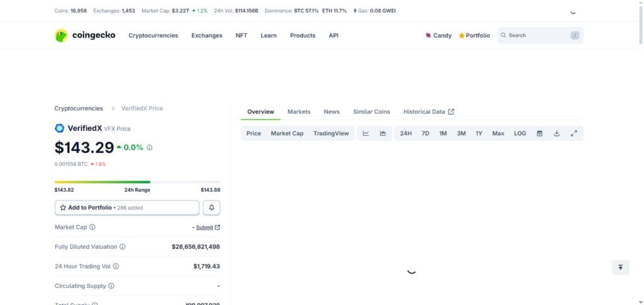Open the Historical Data tab
This screenshot has width=644, height=305.
(x=428, y=112)
